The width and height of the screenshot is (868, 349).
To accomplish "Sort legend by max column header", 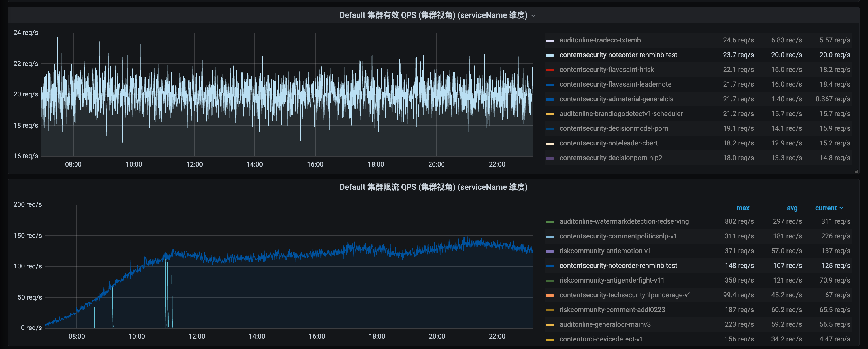I will point(743,208).
